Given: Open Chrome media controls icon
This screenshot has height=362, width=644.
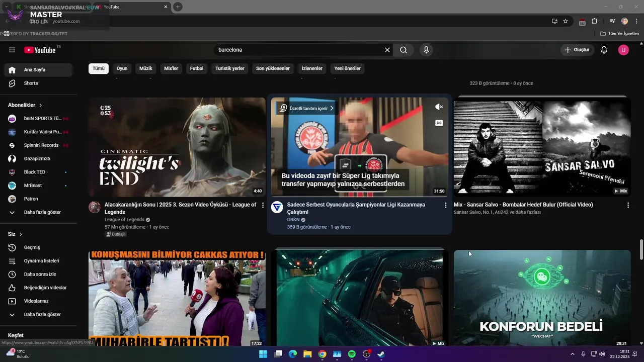Looking at the screenshot, I should [612, 21].
